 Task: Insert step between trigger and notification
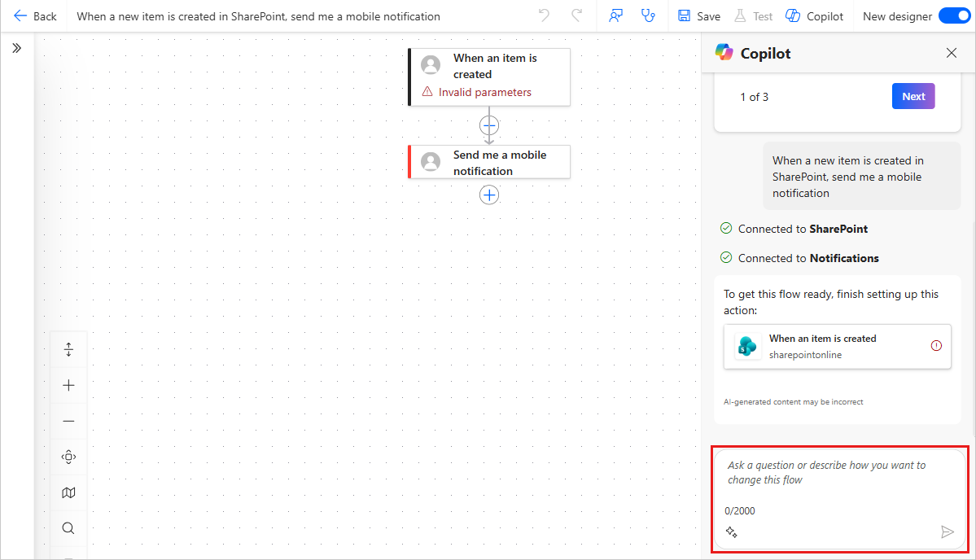489,125
